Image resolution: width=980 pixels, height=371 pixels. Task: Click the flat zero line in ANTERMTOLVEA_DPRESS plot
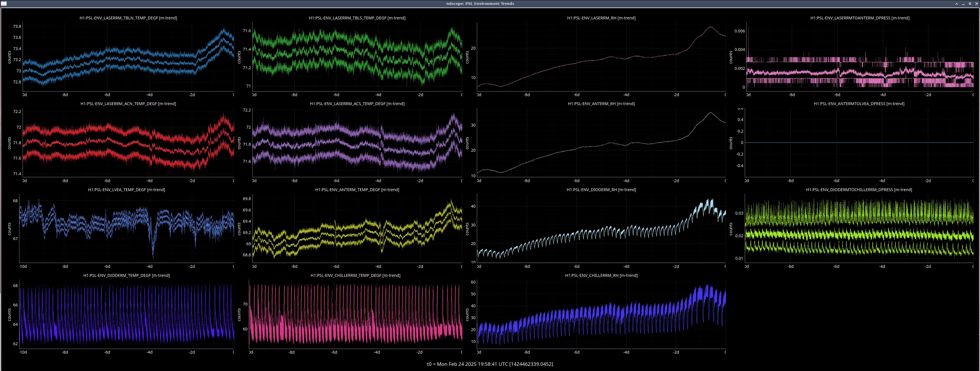click(859, 143)
